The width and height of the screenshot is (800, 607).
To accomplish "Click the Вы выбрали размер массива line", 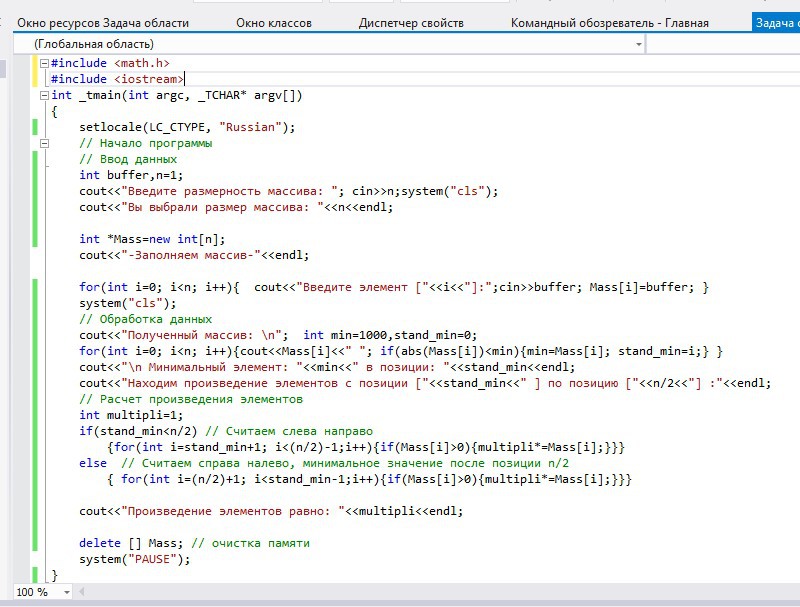I will [236, 207].
